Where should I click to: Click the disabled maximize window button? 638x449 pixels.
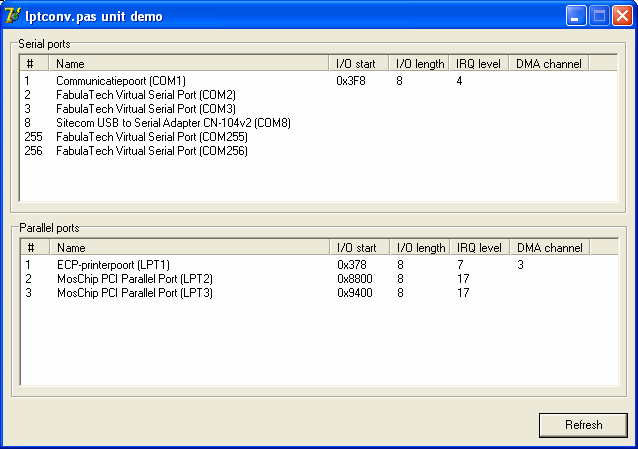[599, 16]
